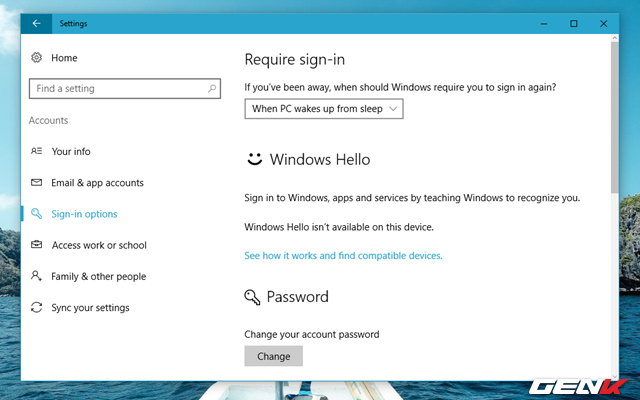The width and height of the screenshot is (640, 400).
Task: Open Family & other people
Action: click(x=98, y=277)
